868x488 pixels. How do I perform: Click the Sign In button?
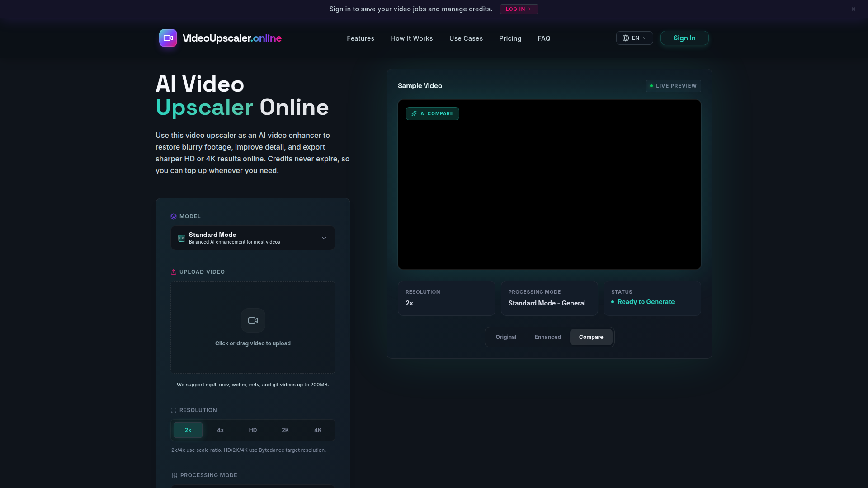[684, 38]
